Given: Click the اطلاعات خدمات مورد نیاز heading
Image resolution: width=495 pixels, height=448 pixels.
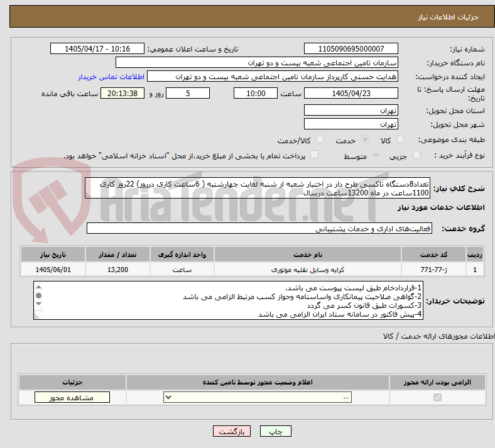Looking at the screenshot, I should (x=441, y=207).
